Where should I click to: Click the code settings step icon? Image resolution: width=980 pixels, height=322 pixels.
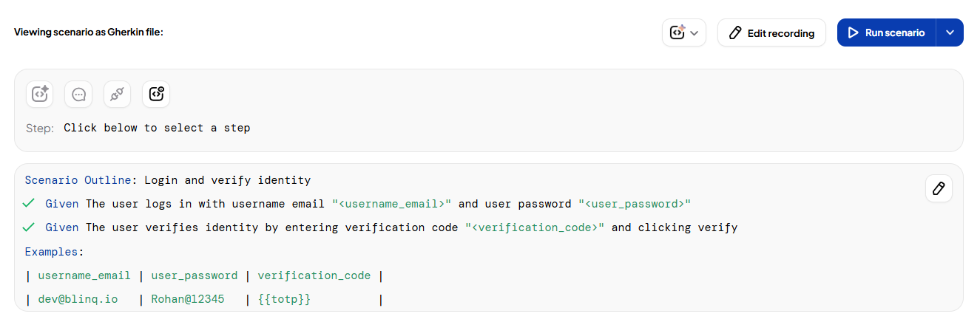tap(156, 95)
